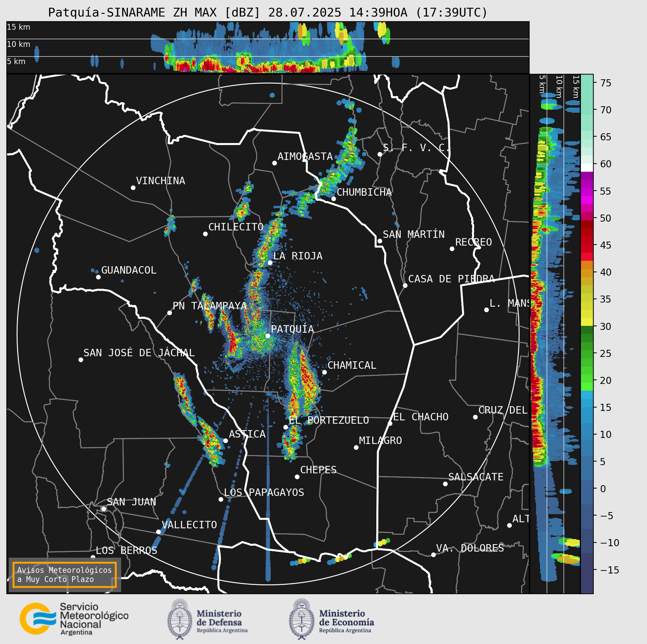
Task: Click the CASA DE PIEDRA dot
Action: [405, 285]
